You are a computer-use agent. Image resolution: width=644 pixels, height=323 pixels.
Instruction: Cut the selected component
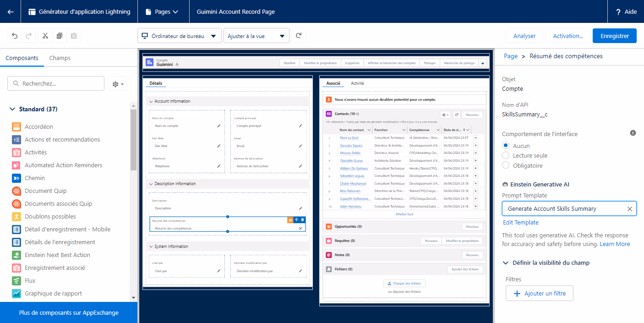(45, 36)
